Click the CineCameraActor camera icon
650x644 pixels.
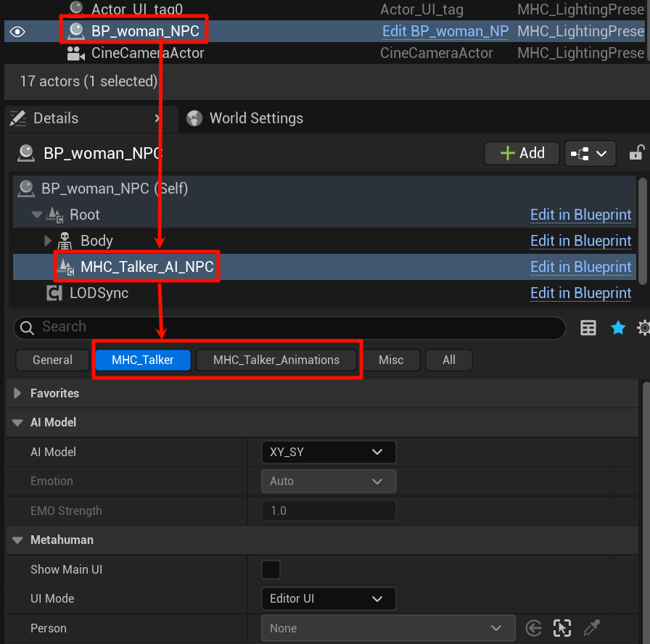75,54
